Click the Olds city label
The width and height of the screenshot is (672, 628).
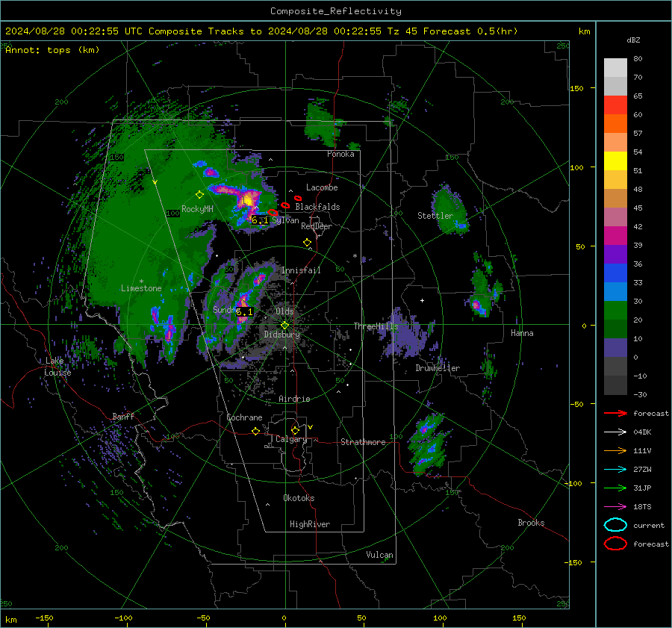[x=284, y=311]
